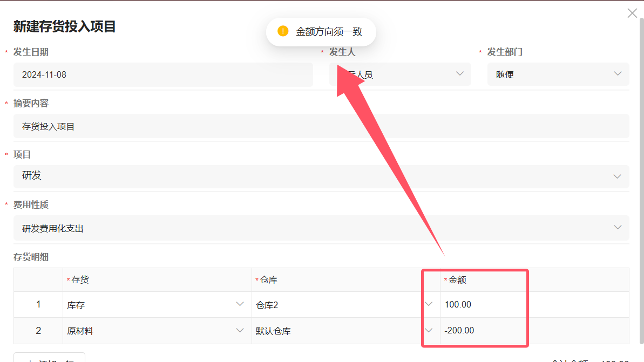Select the 原材料 inventory dropdown in row 2
This screenshot has height=362, width=644.
click(x=151, y=331)
